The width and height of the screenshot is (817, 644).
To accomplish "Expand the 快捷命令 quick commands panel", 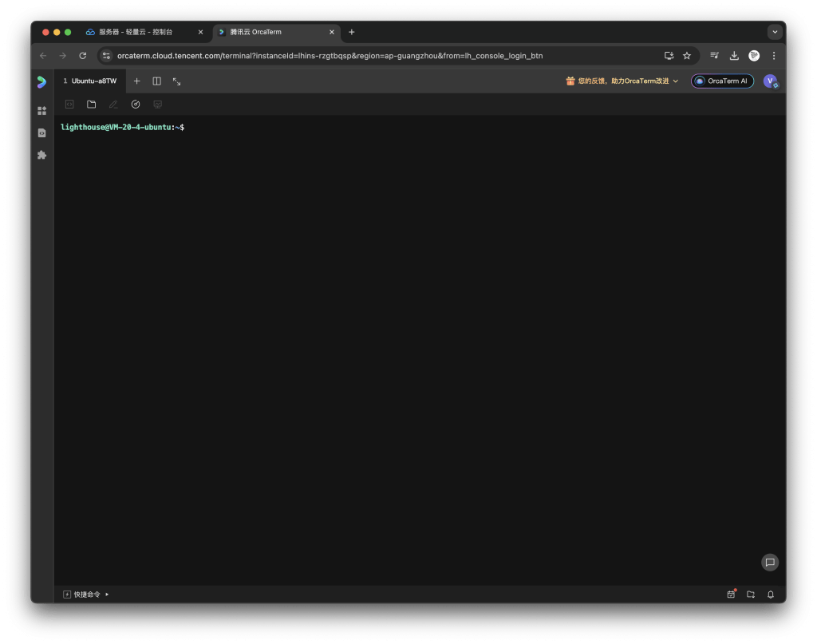I will coord(86,595).
